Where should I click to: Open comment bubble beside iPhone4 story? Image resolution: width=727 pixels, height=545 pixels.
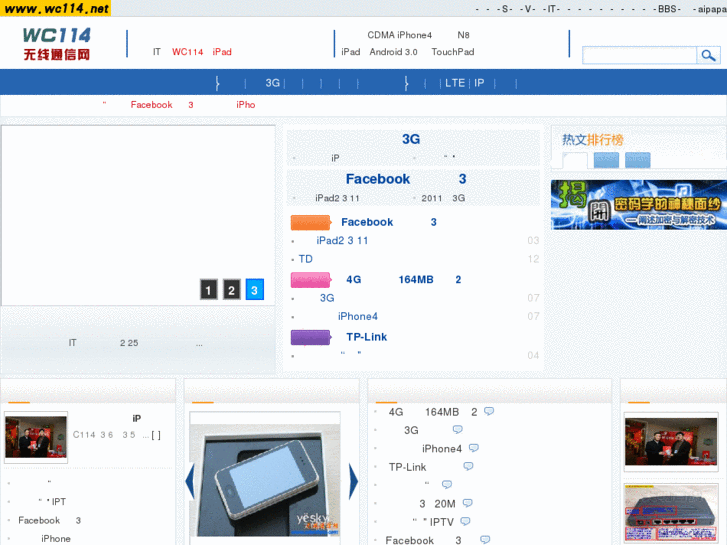tap(473, 448)
